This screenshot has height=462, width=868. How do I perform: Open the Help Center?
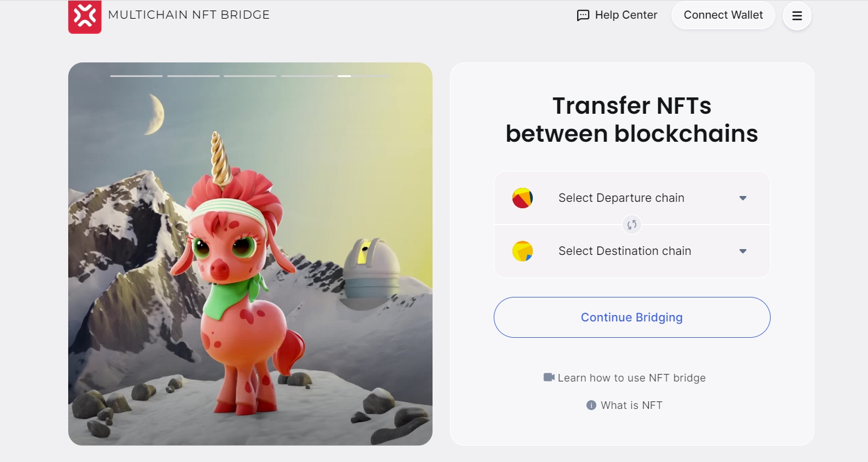[617, 15]
